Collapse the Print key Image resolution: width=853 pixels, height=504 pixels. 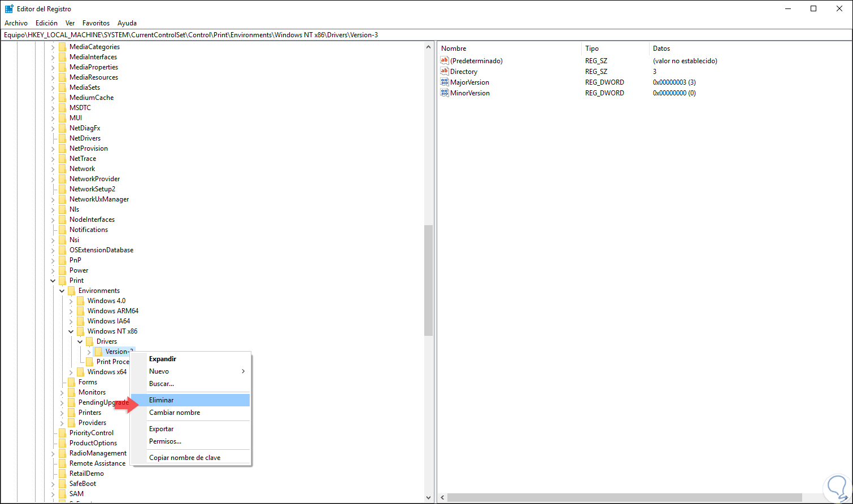click(x=53, y=281)
